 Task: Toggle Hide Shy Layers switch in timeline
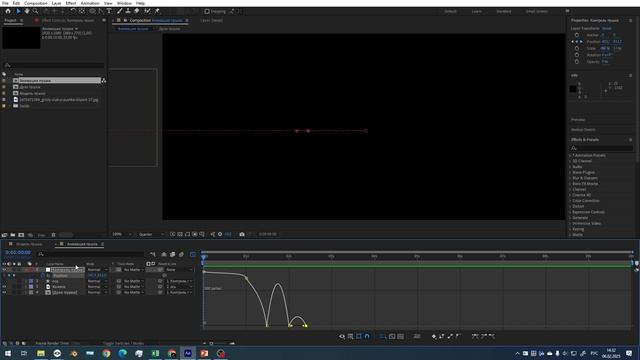[x=164, y=254]
